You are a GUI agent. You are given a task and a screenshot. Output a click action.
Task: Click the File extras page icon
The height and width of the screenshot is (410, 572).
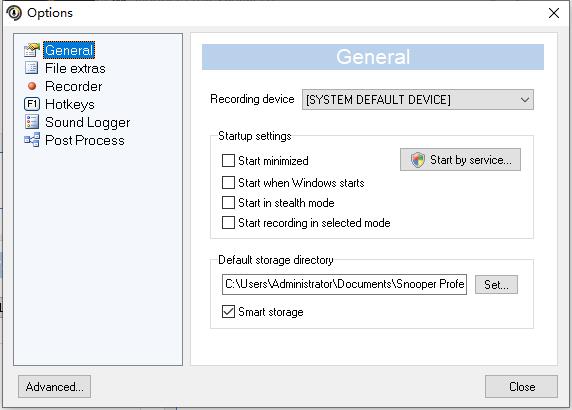(x=32, y=68)
